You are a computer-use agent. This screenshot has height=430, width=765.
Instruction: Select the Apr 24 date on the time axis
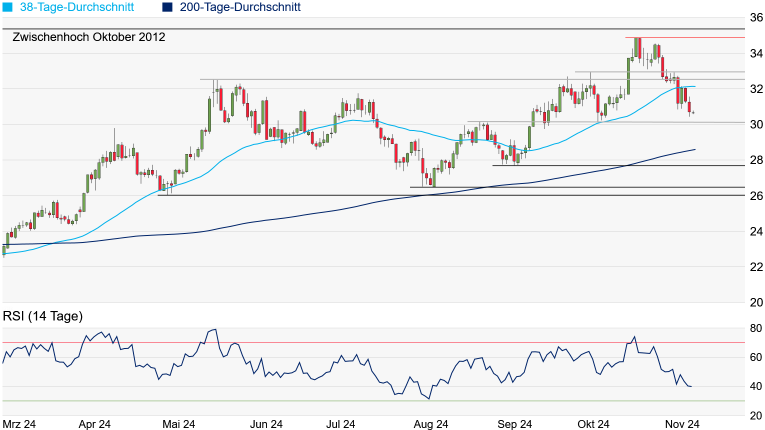pos(93,424)
